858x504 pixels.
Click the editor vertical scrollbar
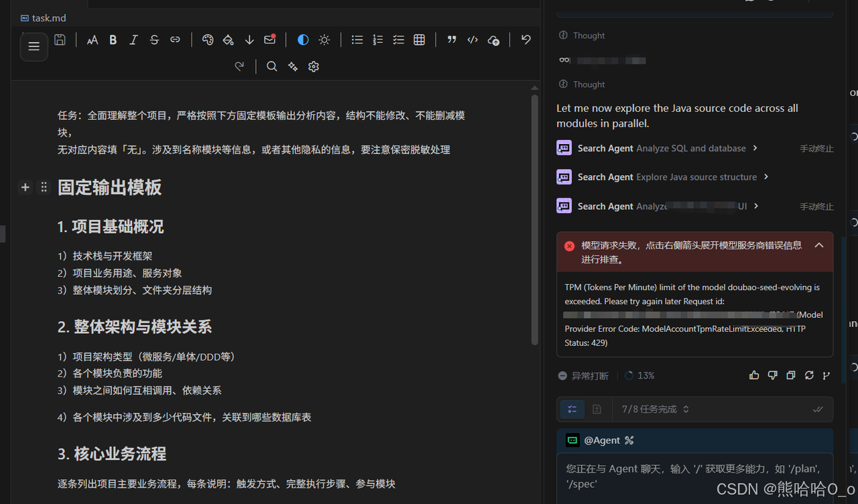pyautogui.click(x=535, y=220)
